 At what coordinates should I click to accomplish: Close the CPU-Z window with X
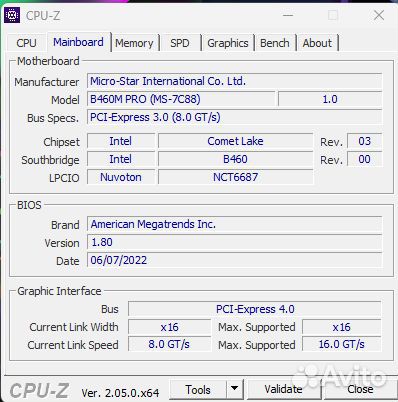click(x=379, y=15)
